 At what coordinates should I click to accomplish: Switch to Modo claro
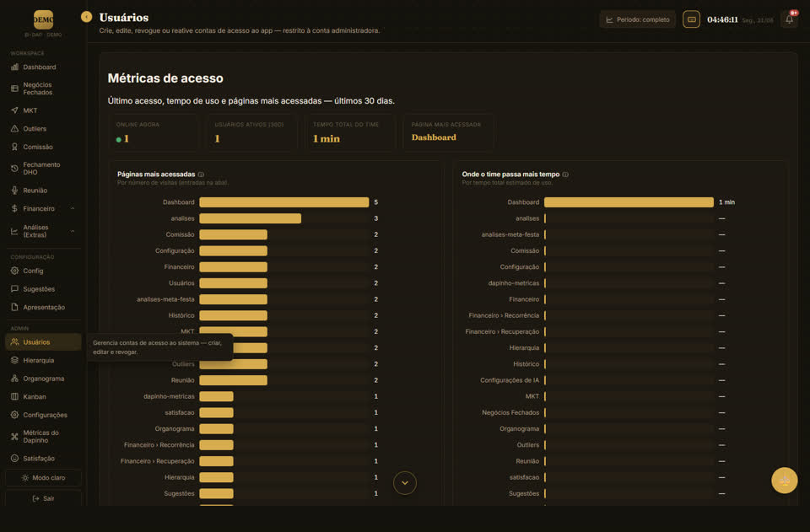(43, 478)
